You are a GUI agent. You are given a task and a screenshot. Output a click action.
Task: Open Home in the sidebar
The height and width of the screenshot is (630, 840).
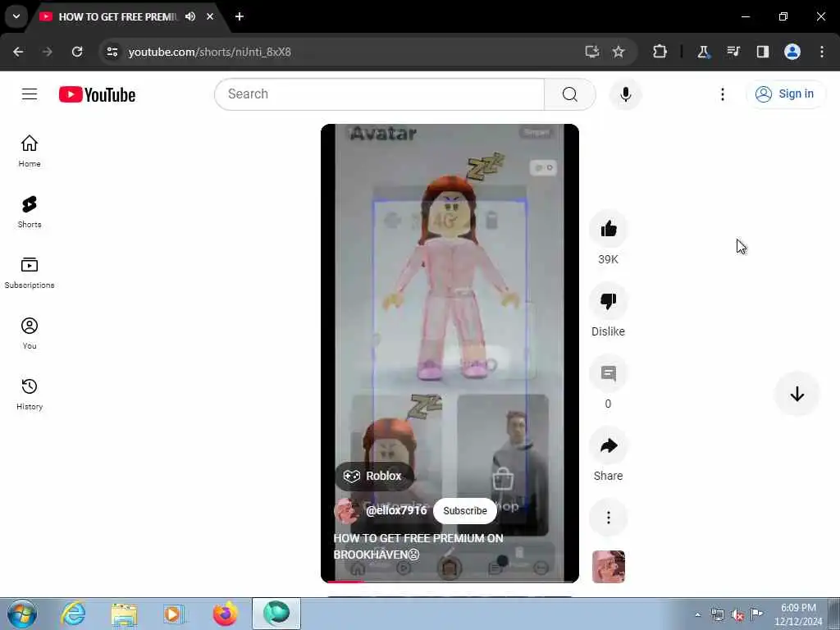(x=30, y=151)
